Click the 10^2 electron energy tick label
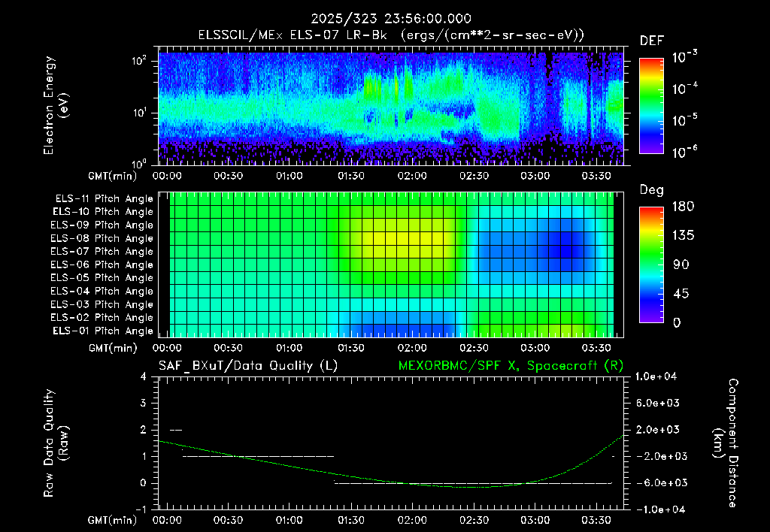Viewport: 770px width, 532px height. coord(139,61)
